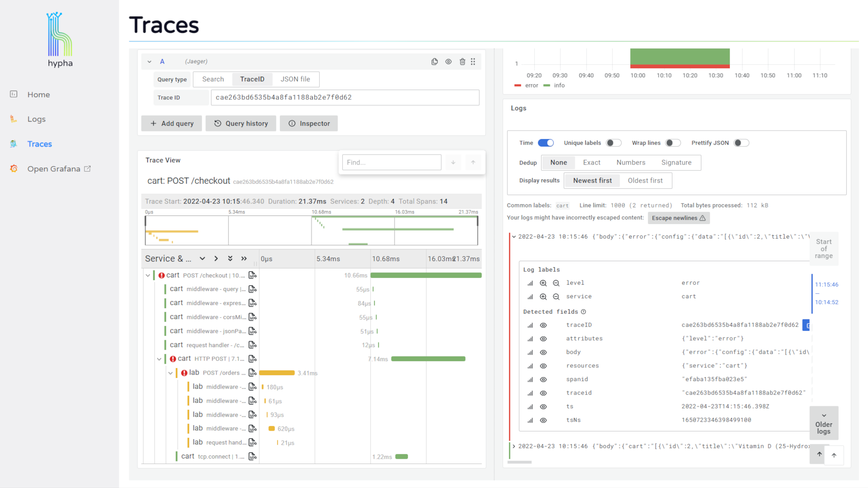
Task: Click the expand-all double chevron icon
Action: click(230, 258)
